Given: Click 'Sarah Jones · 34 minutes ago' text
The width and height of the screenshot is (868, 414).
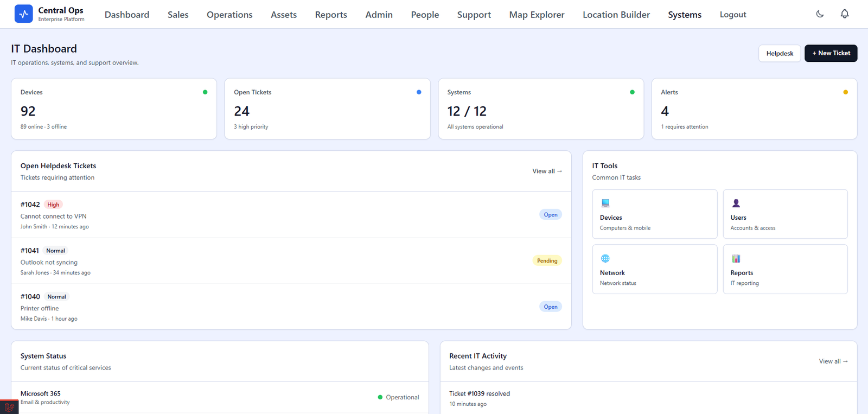Looking at the screenshot, I should (55, 273).
